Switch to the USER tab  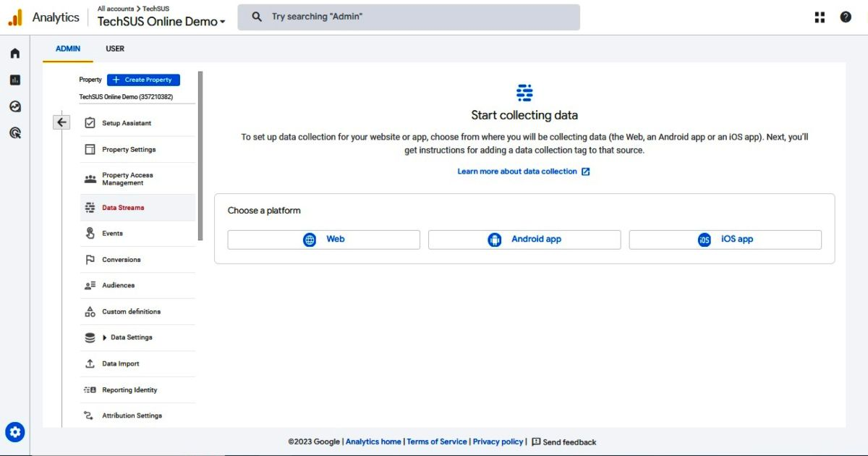[x=115, y=48]
